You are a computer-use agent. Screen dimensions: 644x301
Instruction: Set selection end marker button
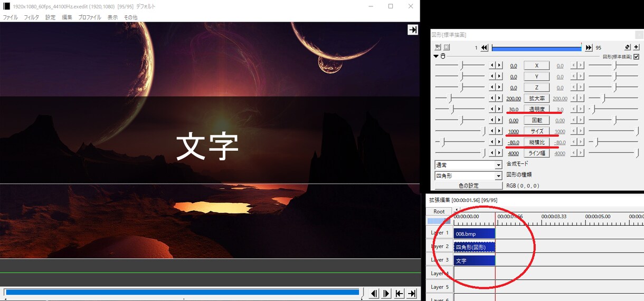click(412, 294)
